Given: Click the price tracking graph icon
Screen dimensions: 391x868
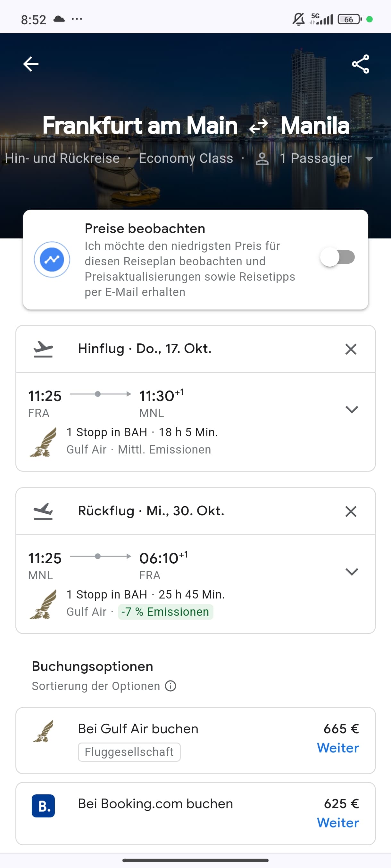Looking at the screenshot, I should pos(52,260).
